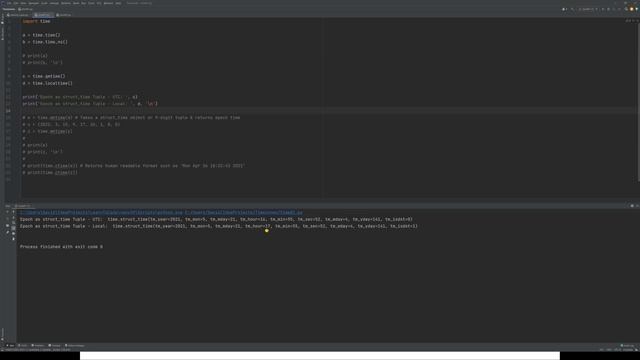Click the python.exe interpreter path link
This screenshot has height=360, width=640.
click(x=101, y=212)
